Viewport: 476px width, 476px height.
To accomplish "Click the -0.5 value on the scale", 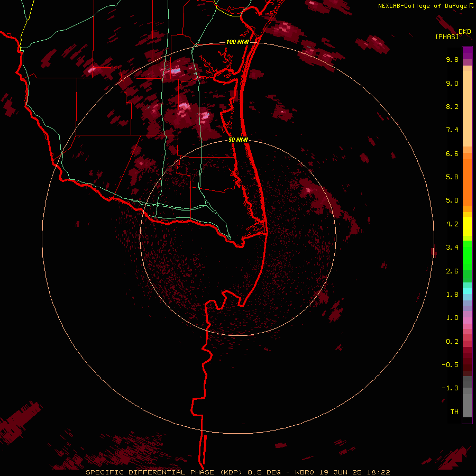I will point(450,365).
